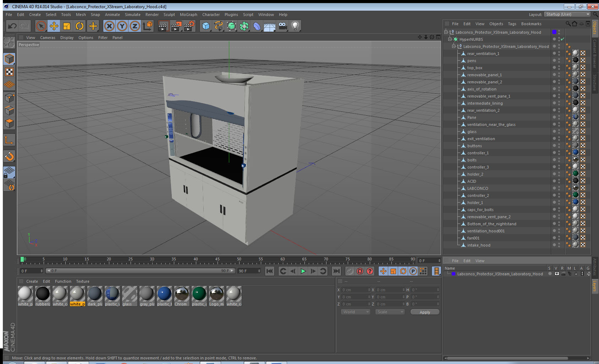Add a Cube primitive object
599x364 pixels.
tap(206, 26)
